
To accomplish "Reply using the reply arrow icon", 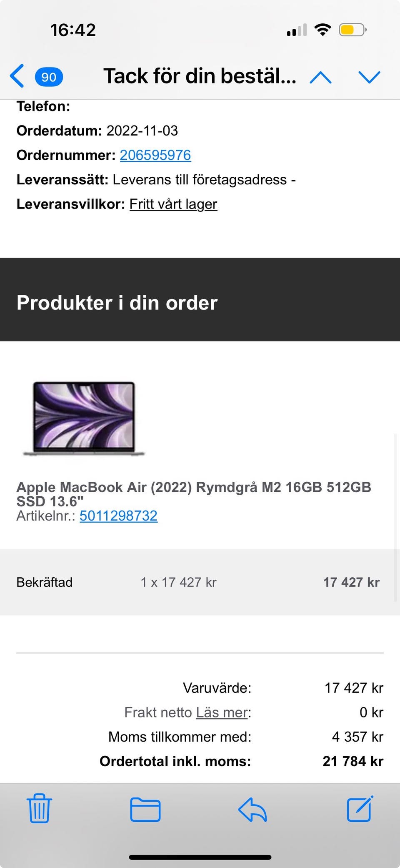I will (252, 809).
